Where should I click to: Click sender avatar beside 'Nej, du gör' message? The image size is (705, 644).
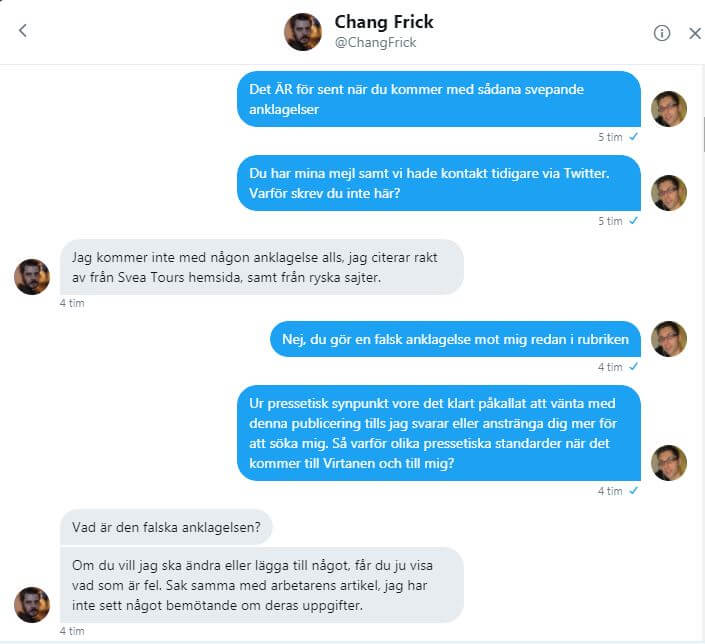[x=669, y=339]
